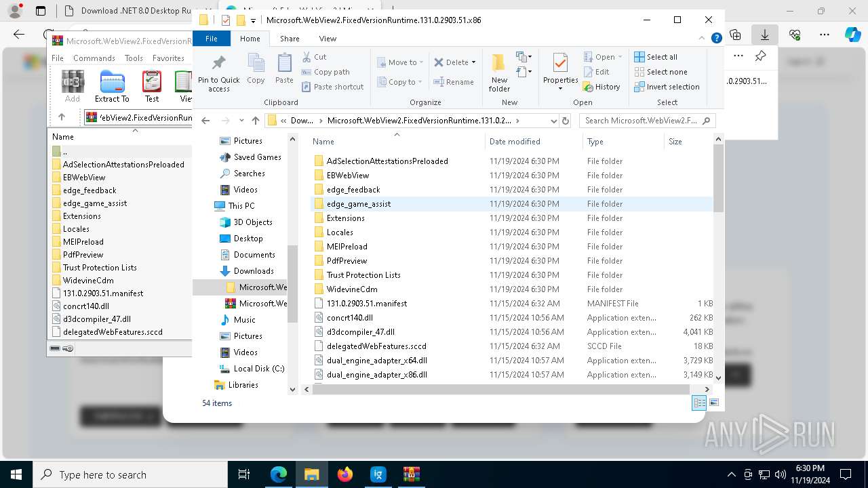This screenshot has width=868, height=488.
Task: Click Copy path in ribbon
Action: 325,72
